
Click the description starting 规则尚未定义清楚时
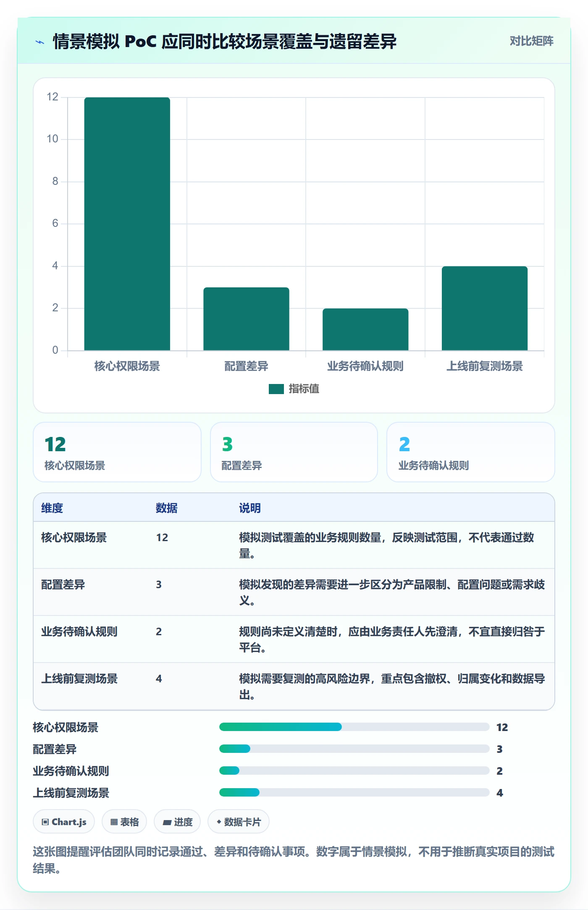392,639
